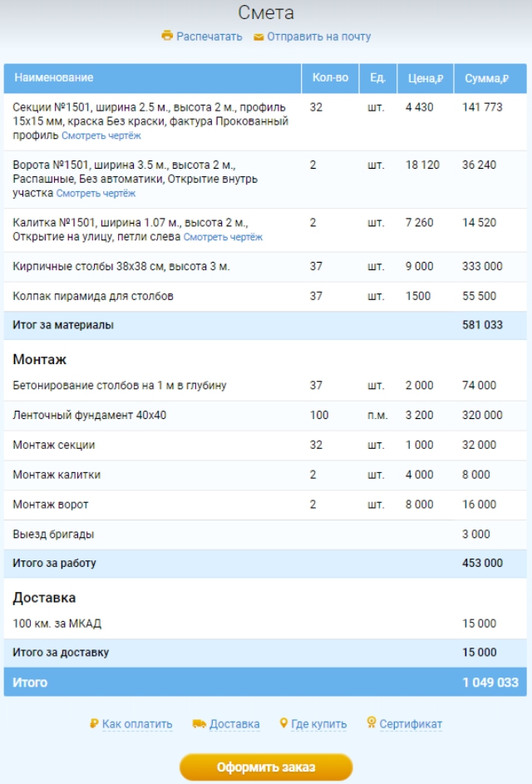Image resolution: width=532 pixels, height=784 pixels.
Task: View drawing for Ворота №1501
Action: pyautogui.click(x=96, y=193)
